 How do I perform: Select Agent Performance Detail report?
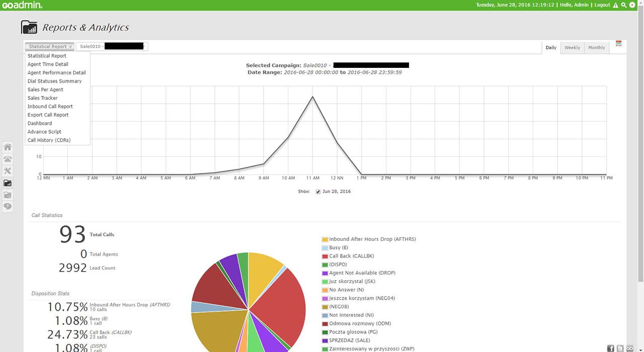tap(57, 73)
